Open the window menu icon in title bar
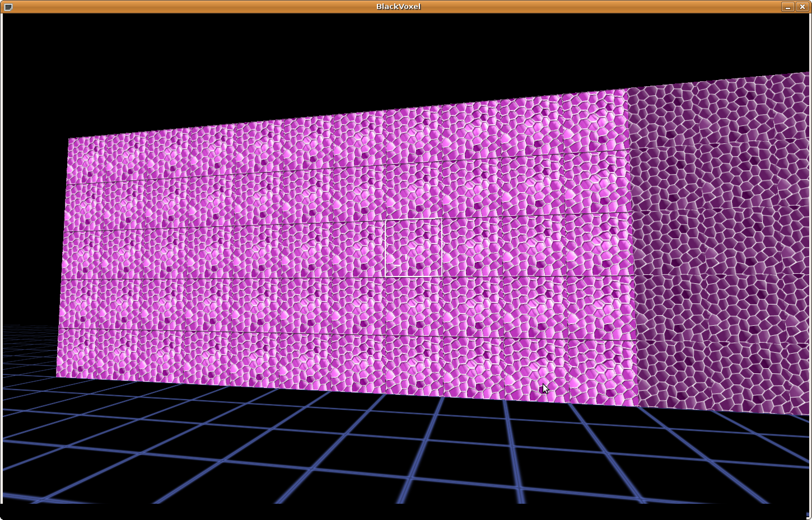This screenshot has width=812, height=520. click(x=8, y=7)
